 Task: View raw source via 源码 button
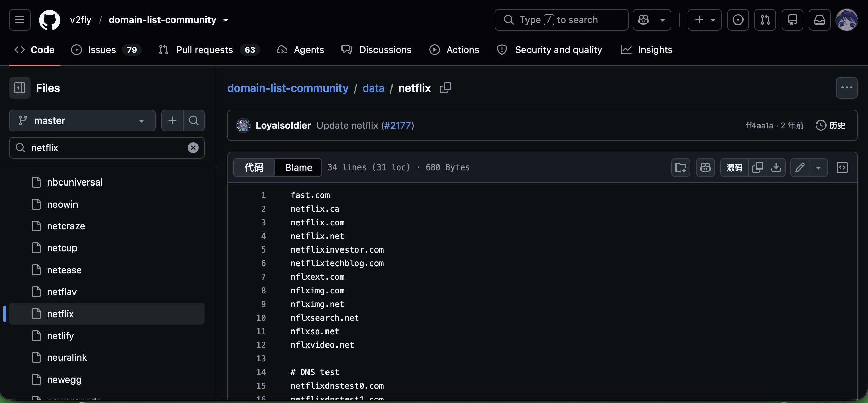tap(734, 167)
